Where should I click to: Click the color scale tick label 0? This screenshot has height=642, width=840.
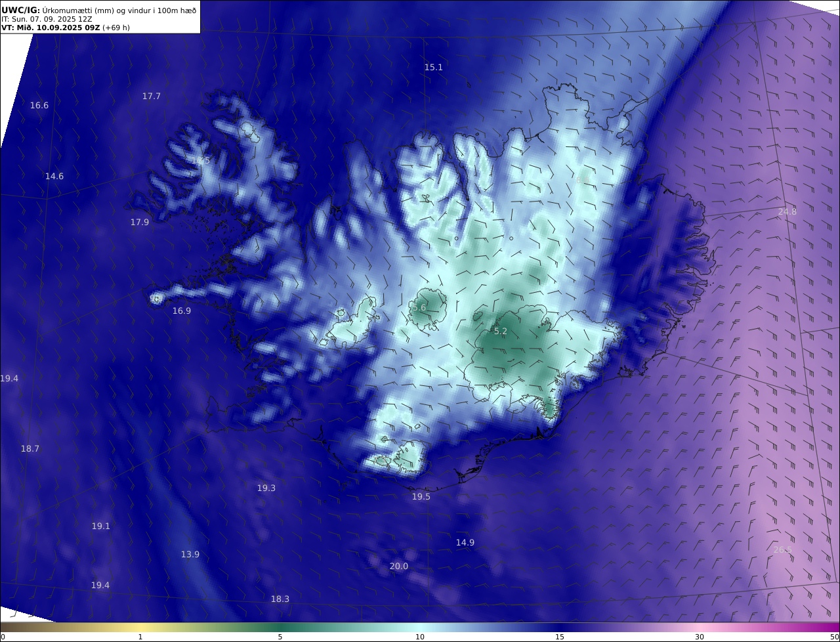click(3, 637)
